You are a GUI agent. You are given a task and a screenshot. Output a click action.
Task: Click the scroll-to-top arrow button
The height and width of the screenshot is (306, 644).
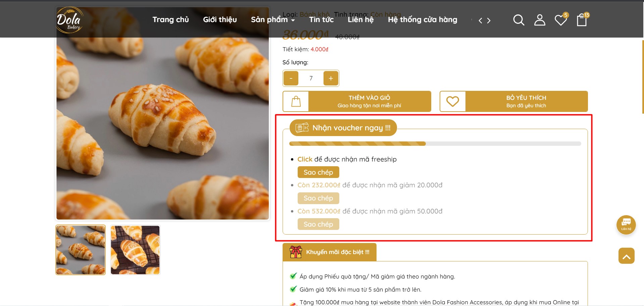(626, 256)
